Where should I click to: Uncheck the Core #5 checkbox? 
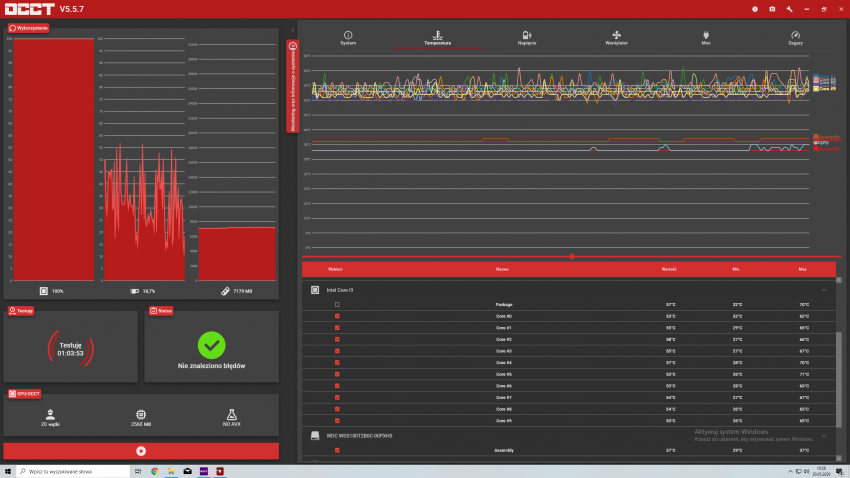point(337,374)
